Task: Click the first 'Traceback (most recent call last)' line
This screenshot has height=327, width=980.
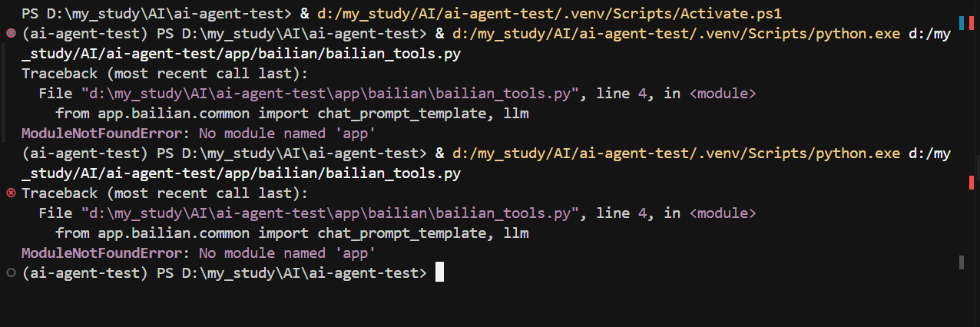Action: pyautogui.click(x=164, y=74)
